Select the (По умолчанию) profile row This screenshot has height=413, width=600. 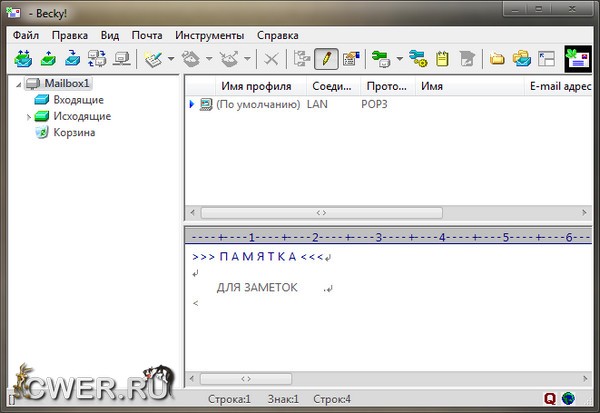pos(258,104)
